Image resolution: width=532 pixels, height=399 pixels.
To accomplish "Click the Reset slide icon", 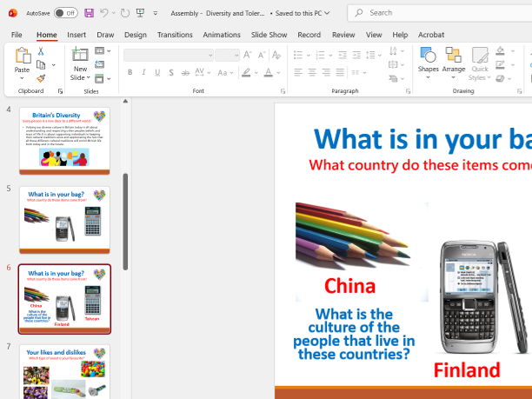I will [99, 64].
